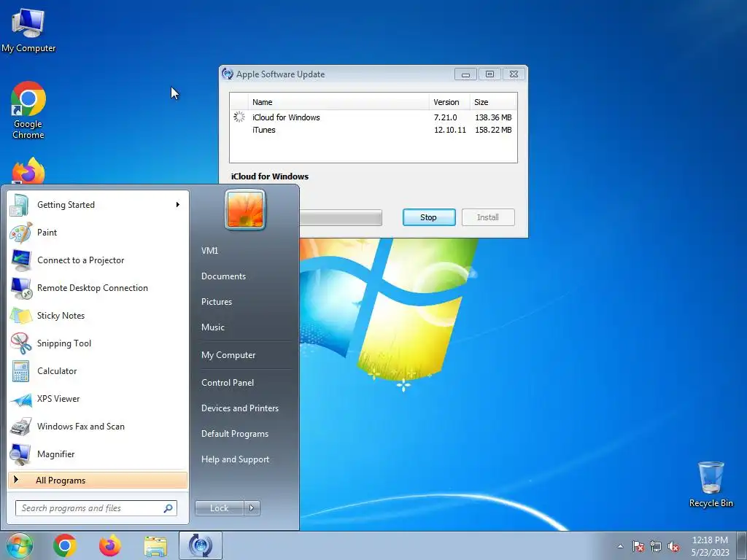
Task: Open Devices and Printers
Action: [x=239, y=408]
